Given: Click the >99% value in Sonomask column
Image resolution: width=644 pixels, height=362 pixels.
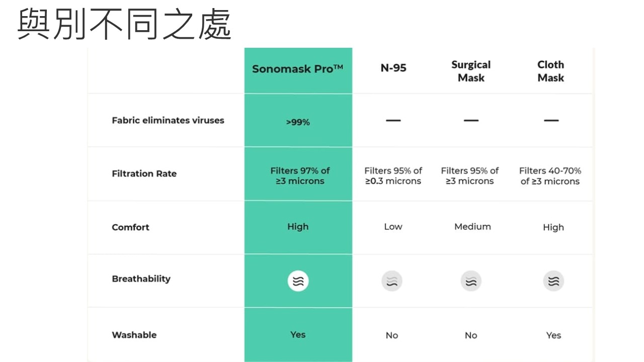Looking at the screenshot, I should coord(298,122).
